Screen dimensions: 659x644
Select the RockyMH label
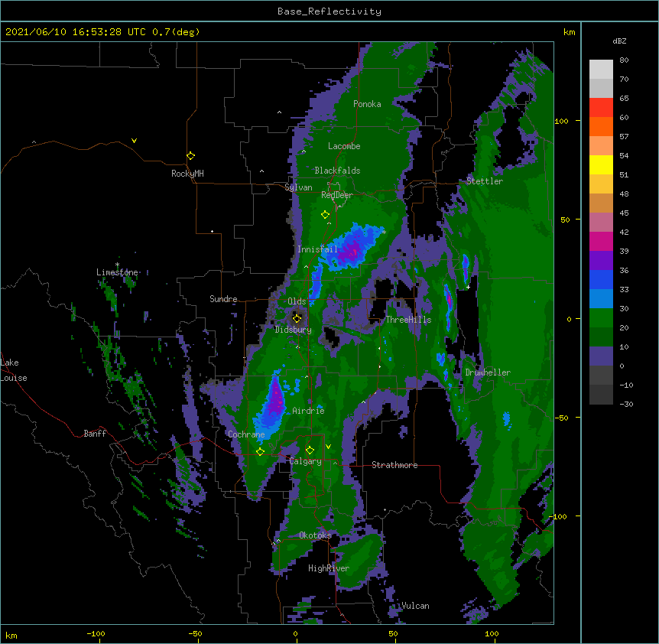(x=187, y=174)
